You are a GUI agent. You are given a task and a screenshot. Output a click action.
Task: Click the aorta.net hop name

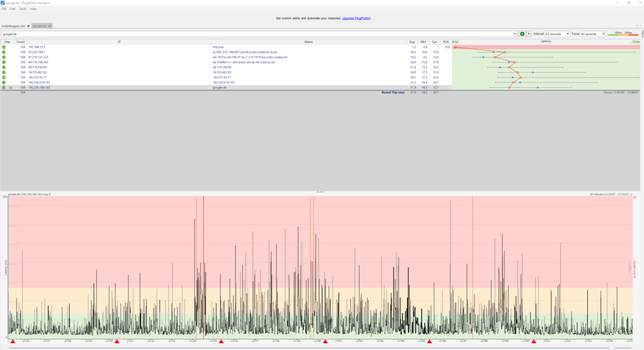tap(244, 62)
